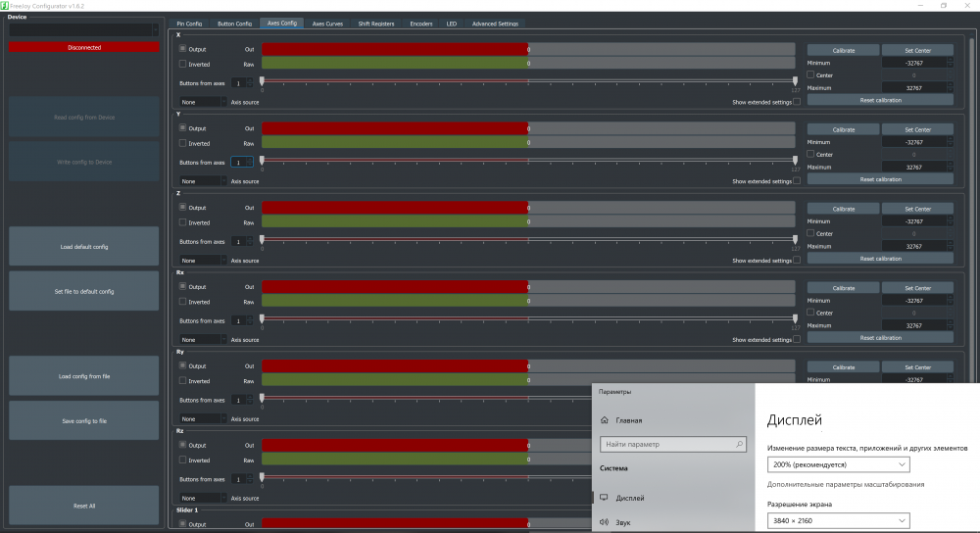Click right slider handle of Y axis buttons range
This screenshot has width=980, height=533.
click(x=795, y=160)
